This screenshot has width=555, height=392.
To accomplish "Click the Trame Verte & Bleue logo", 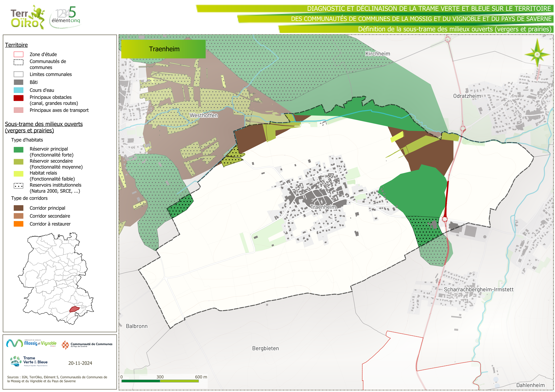I will tap(29, 361).
